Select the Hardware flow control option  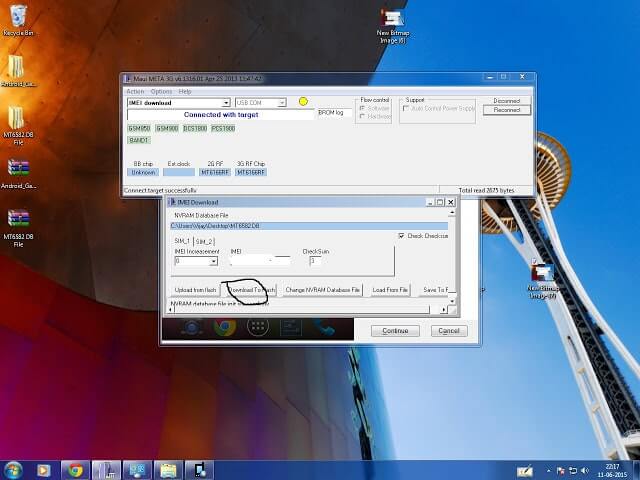point(362,117)
